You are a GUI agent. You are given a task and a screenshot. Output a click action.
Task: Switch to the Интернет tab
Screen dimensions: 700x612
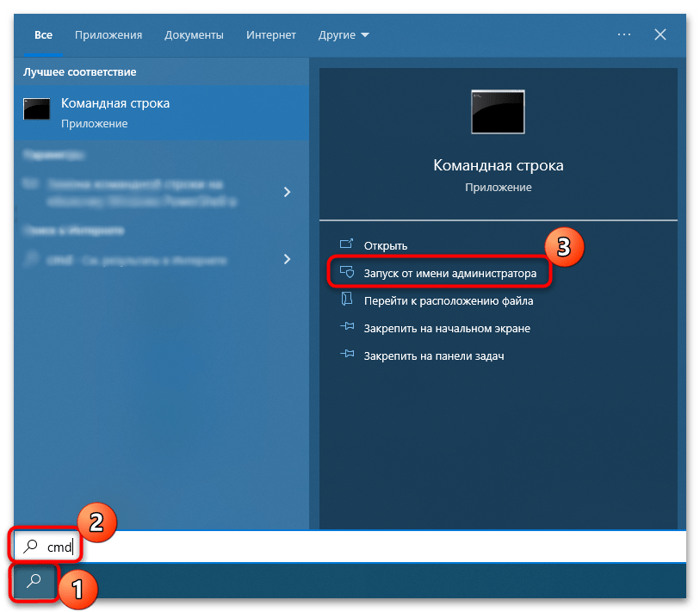(271, 34)
